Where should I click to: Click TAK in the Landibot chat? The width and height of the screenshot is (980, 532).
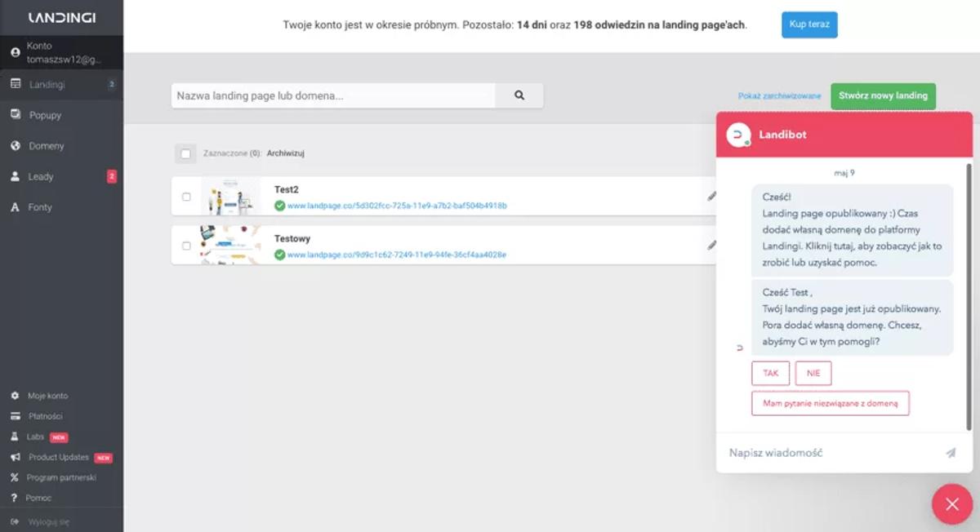pyautogui.click(x=771, y=374)
